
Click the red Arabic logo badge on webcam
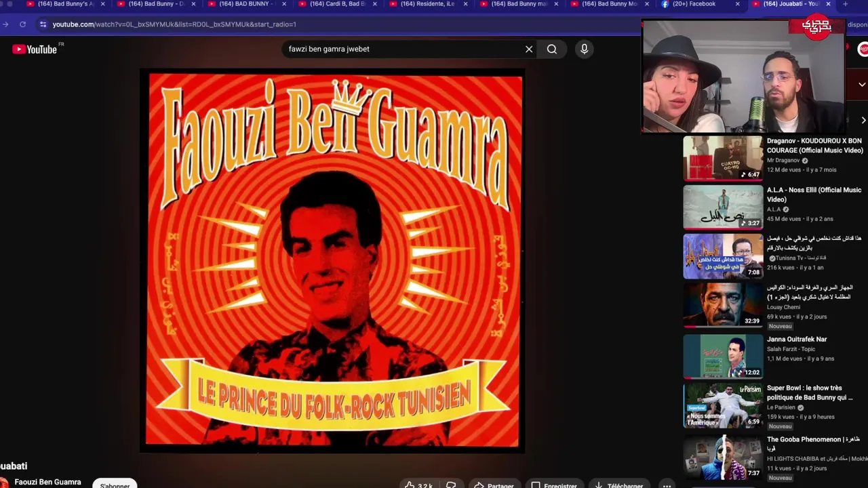click(x=816, y=26)
